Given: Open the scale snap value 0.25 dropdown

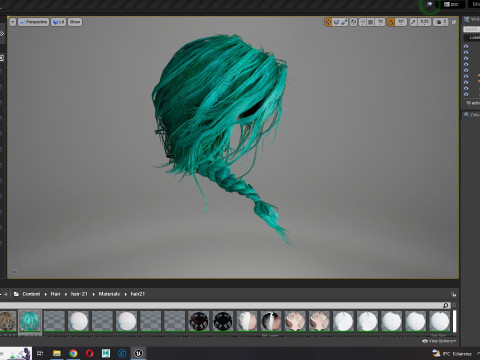Looking at the screenshot, I should (425, 22).
